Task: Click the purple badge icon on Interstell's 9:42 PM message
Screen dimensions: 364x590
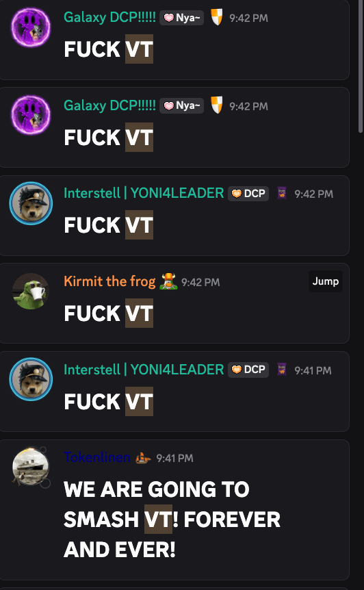Action: point(282,194)
